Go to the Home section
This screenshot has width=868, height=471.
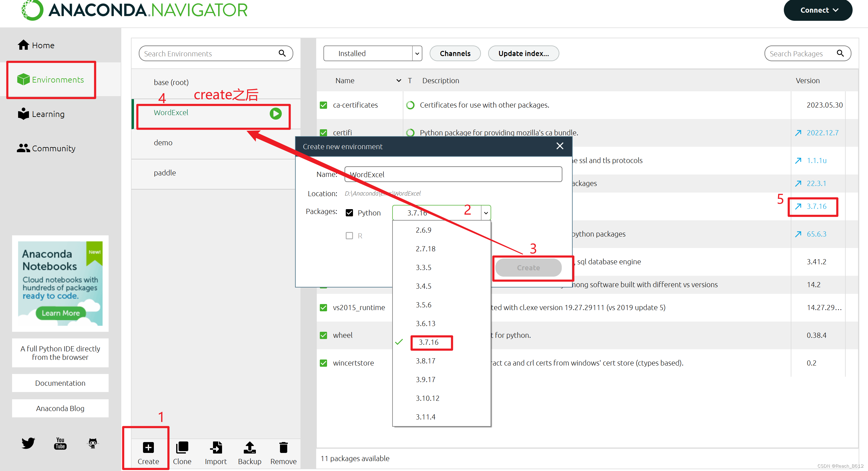pos(37,45)
